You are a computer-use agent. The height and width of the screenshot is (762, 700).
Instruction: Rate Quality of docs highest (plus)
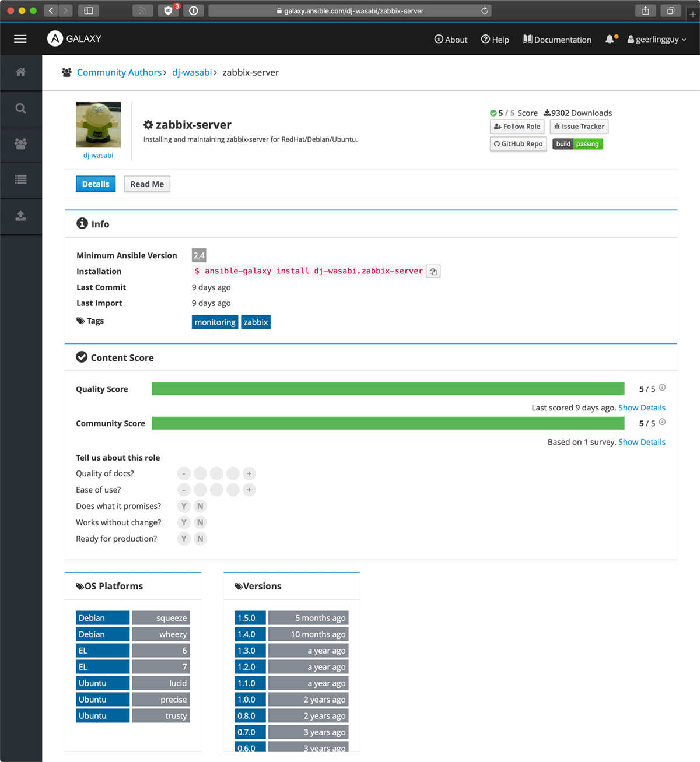pyautogui.click(x=249, y=473)
